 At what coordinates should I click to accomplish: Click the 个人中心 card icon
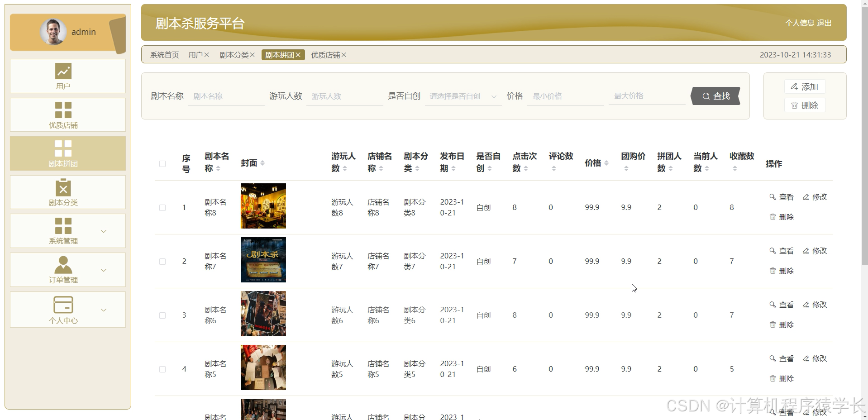coord(63,305)
